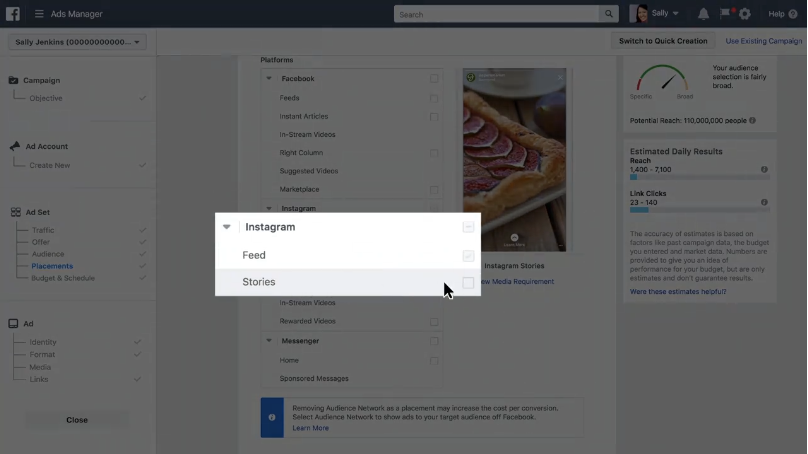Click Were these estimates helpful link

[x=678, y=291]
